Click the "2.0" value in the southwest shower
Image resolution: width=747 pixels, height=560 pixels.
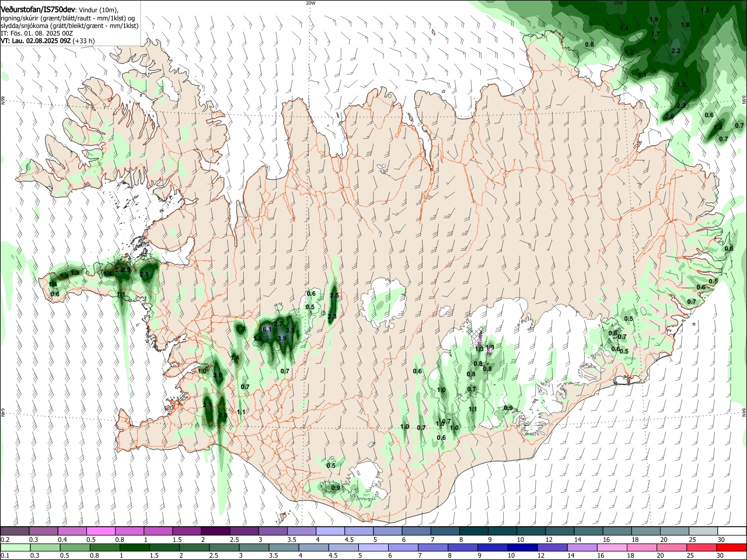tap(222, 416)
